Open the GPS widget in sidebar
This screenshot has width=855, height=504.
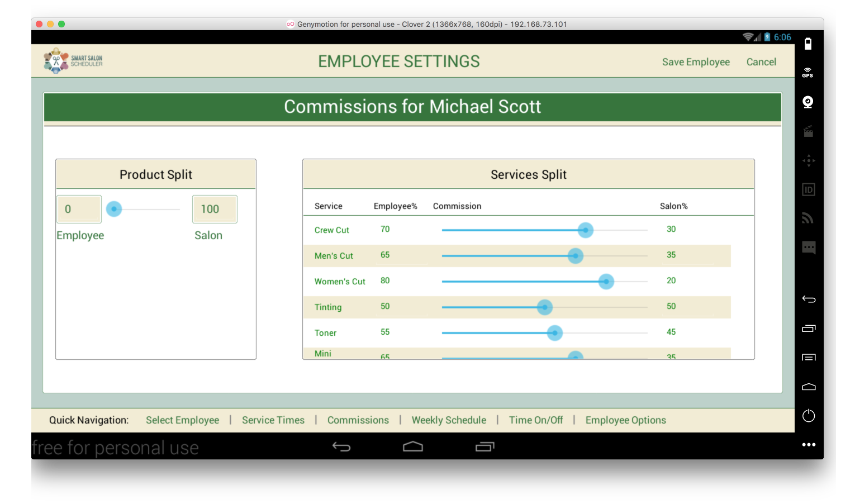(x=808, y=73)
